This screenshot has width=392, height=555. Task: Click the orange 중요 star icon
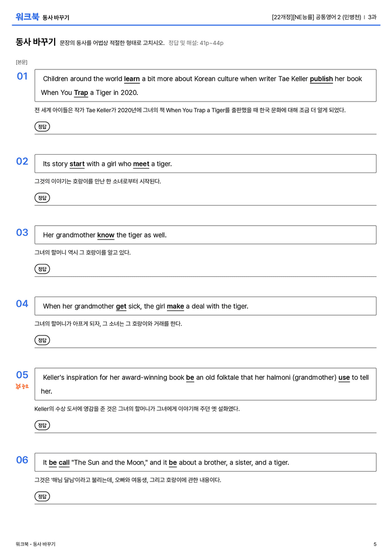tap(22, 386)
